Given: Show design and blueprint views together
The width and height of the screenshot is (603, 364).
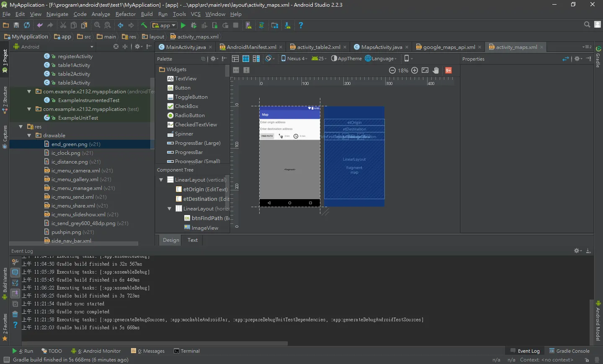Looking at the screenshot, I should (x=256, y=59).
